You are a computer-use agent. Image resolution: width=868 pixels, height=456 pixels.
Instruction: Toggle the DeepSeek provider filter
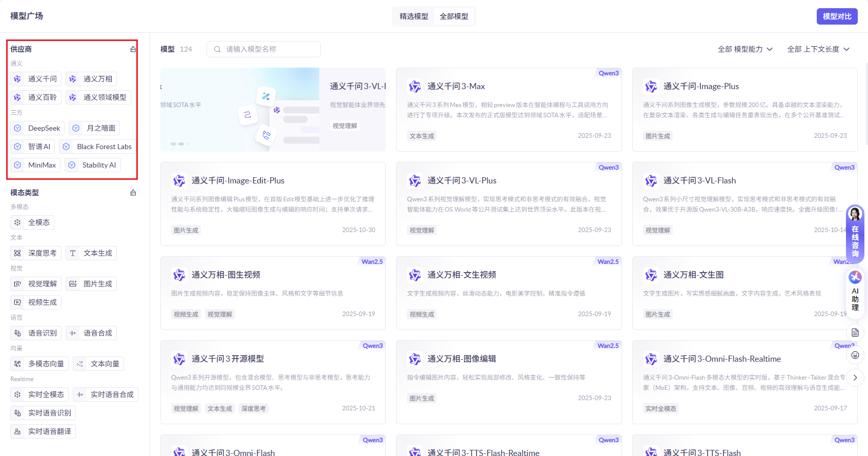(x=38, y=128)
